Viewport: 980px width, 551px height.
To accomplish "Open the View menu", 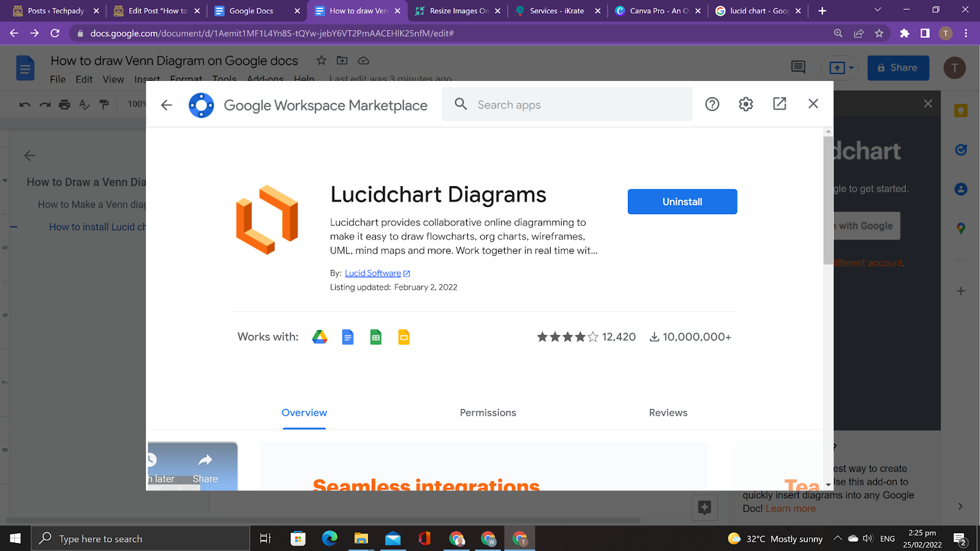I will pos(113,79).
